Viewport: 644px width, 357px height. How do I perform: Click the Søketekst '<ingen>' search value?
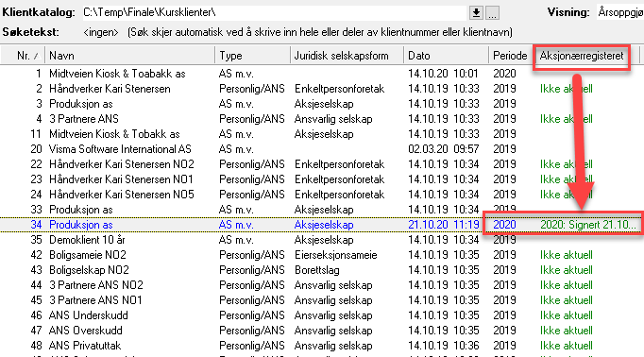click(x=101, y=32)
